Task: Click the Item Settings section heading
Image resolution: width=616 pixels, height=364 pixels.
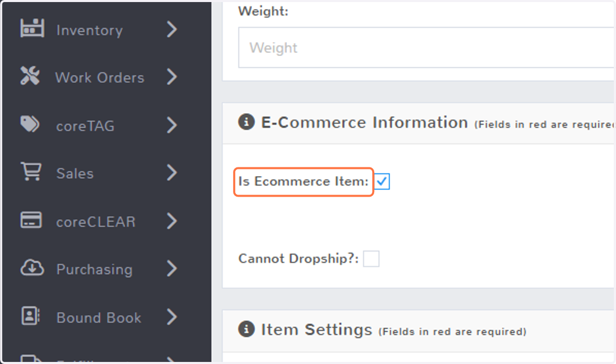Action: point(316,329)
